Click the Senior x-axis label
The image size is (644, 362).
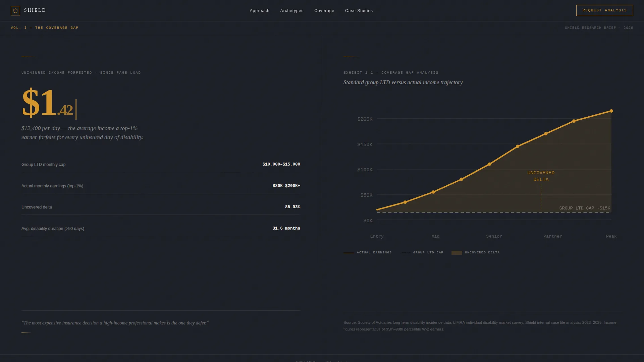[x=494, y=236]
